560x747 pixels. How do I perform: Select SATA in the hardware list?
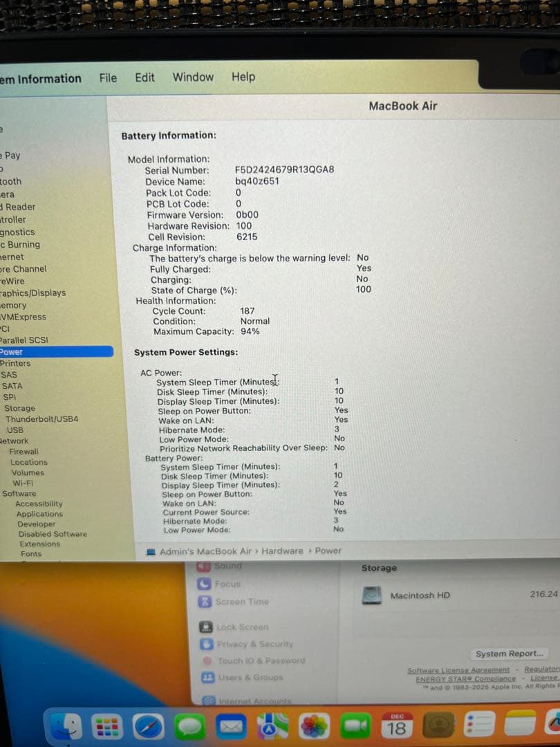tap(15, 386)
